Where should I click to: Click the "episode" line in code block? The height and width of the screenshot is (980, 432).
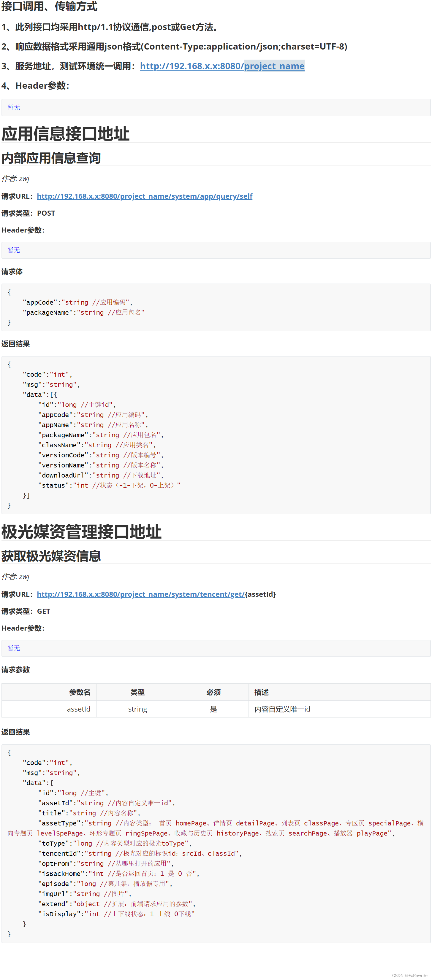pos(105,884)
